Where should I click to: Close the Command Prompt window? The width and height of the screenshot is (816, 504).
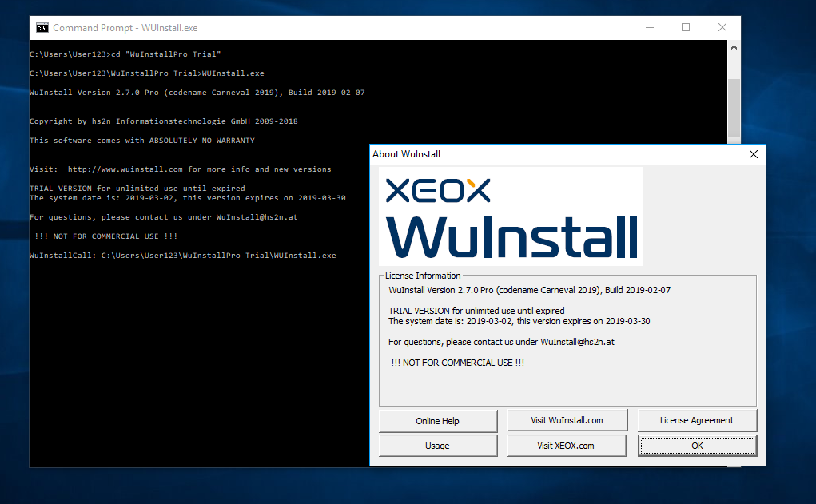click(x=722, y=27)
